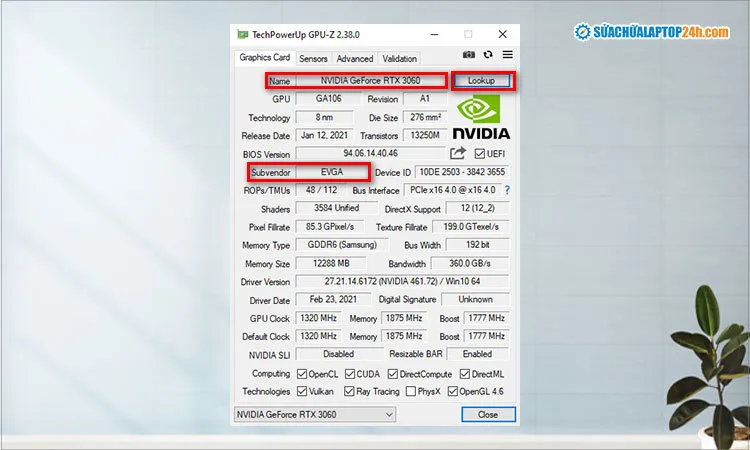This screenshot has width=750, height=450.
Task: Click the SuaChuaLaptop24h watermark logo
Action: coord(651,32)
